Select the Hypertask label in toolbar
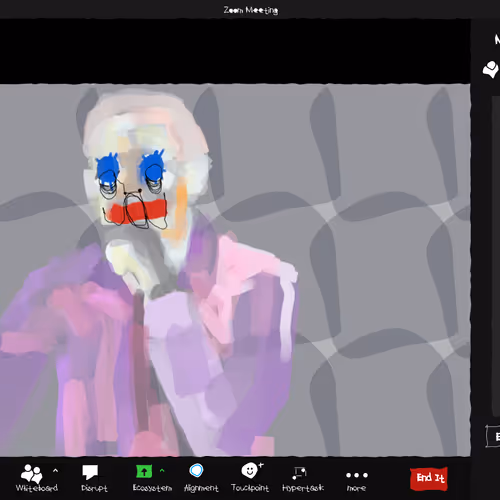Screen dimensions: 500x500 tap(303, 488)
